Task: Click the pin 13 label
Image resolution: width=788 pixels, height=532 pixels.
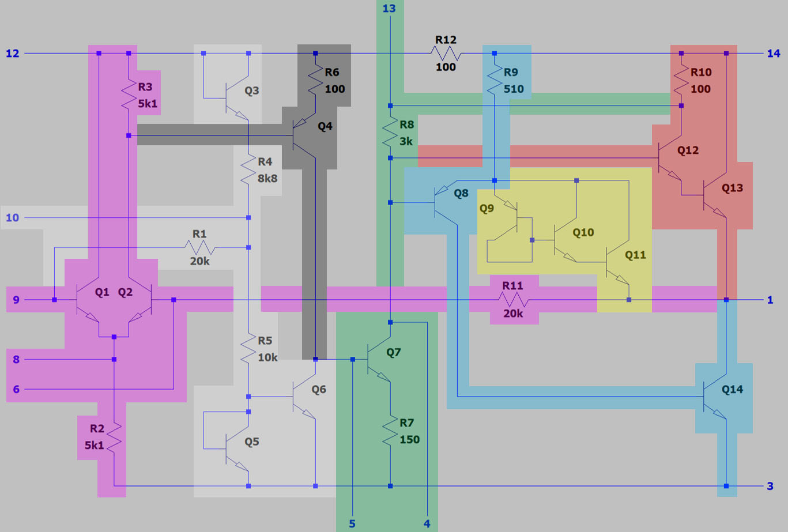Action: (389, 8)
